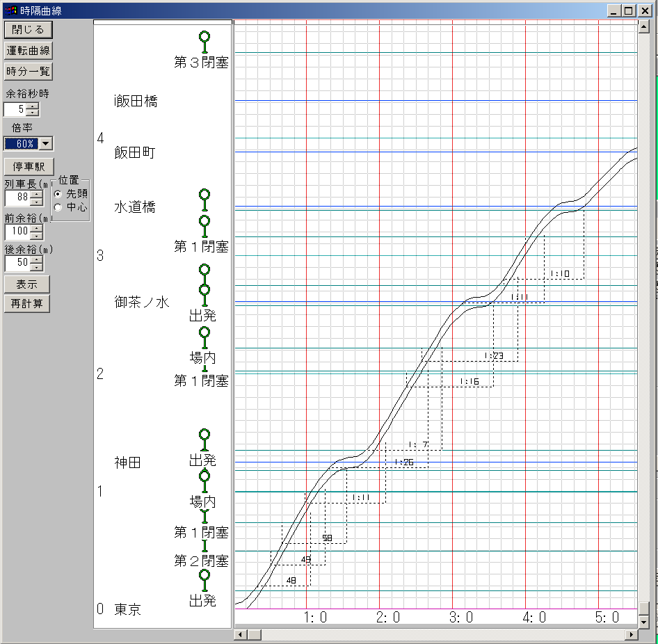Click the 2: 0 time axis label
This screenshot has height=644, width=658.
pyautogui.click(x=388, y=617)
